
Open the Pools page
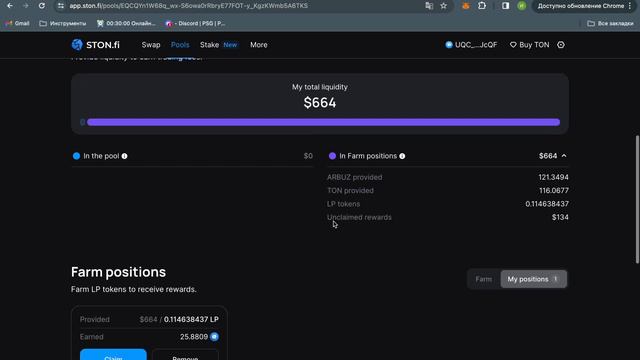[x=180, y=45]
